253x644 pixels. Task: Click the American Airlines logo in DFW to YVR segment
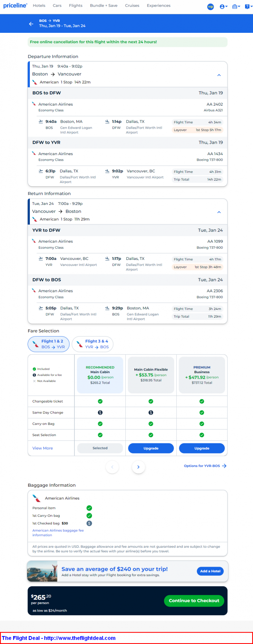coord(34,154)
